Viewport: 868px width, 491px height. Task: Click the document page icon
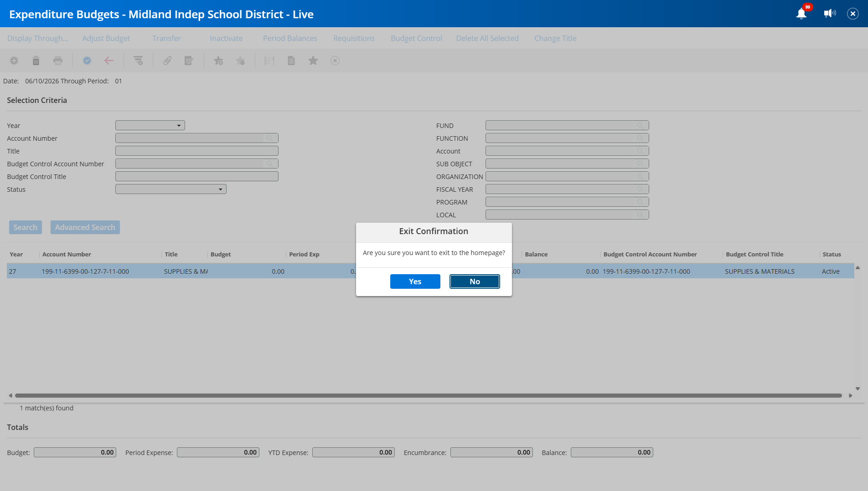click(291, 61)
